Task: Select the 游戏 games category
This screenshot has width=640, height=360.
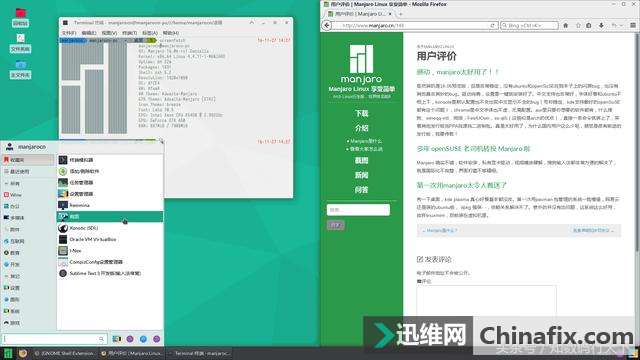Action: (x=28, y=323)
